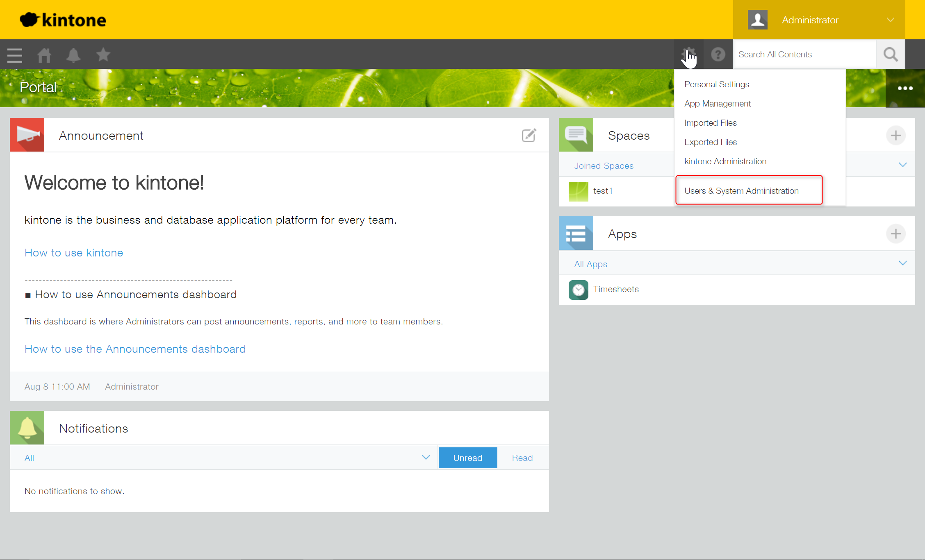This screenshot has width=925, height=560.
Task: Add a new space with plus
Action: (x=896, y=136)
